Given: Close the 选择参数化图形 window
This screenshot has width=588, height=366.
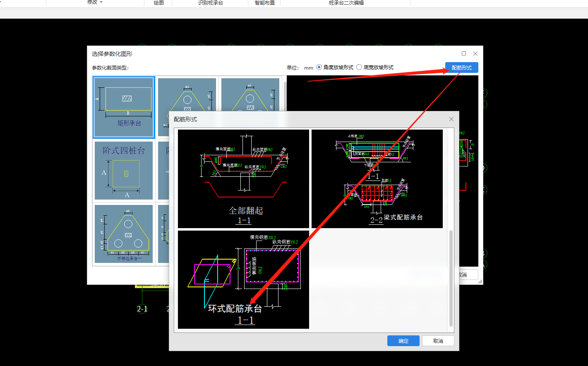Looking at the screenshot, I should (x=475, y=54).
